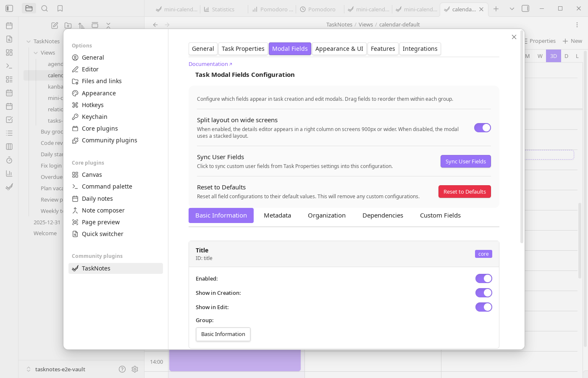Select the TaskNotes checkmark ribbon icon

pyautogui.click(x=9, y=186)
